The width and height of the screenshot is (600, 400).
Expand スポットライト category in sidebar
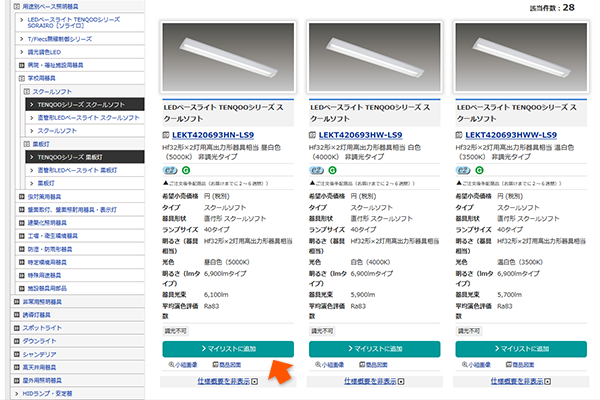pyautogui.click(x=52, y=327)
